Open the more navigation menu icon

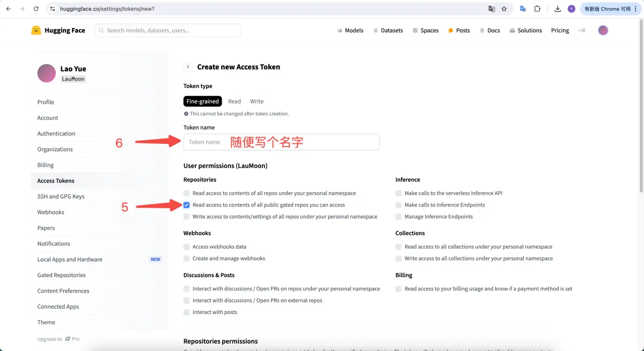(582, 31)
